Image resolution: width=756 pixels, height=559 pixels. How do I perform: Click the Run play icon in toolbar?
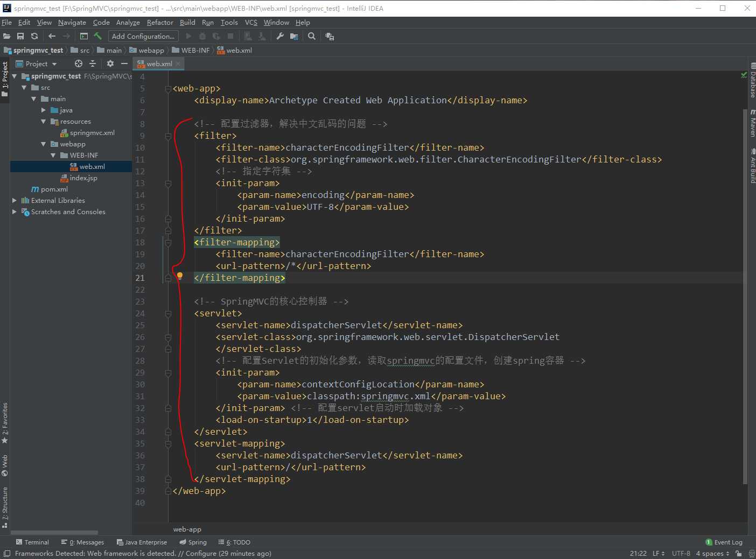pos(188,36)
